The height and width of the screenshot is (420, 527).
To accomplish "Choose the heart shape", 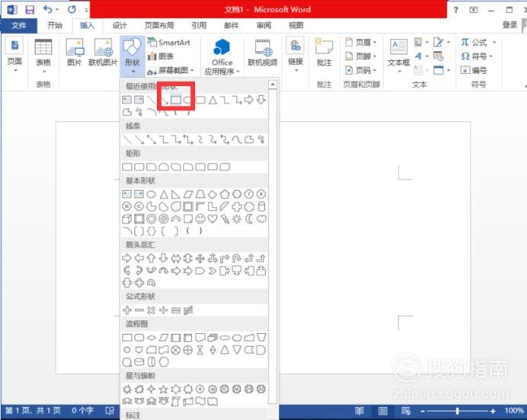I will click(212, 219).
